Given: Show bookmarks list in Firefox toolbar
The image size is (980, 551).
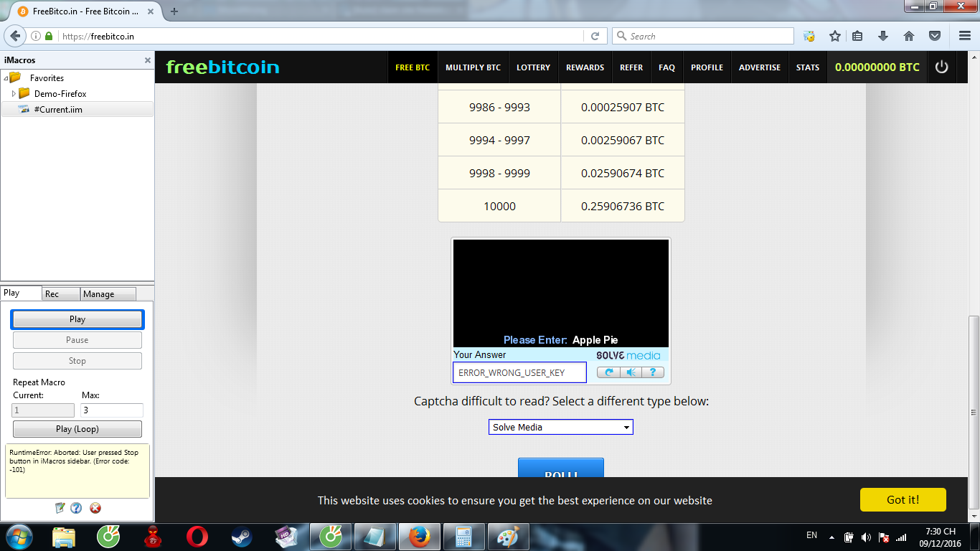Looking at the screenshot, I should 857,36.
